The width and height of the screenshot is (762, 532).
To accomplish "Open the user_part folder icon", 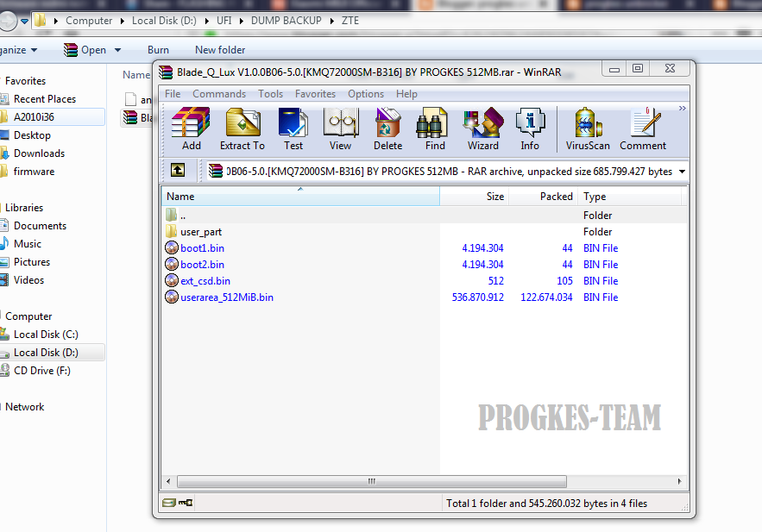I will pos(171,231).
